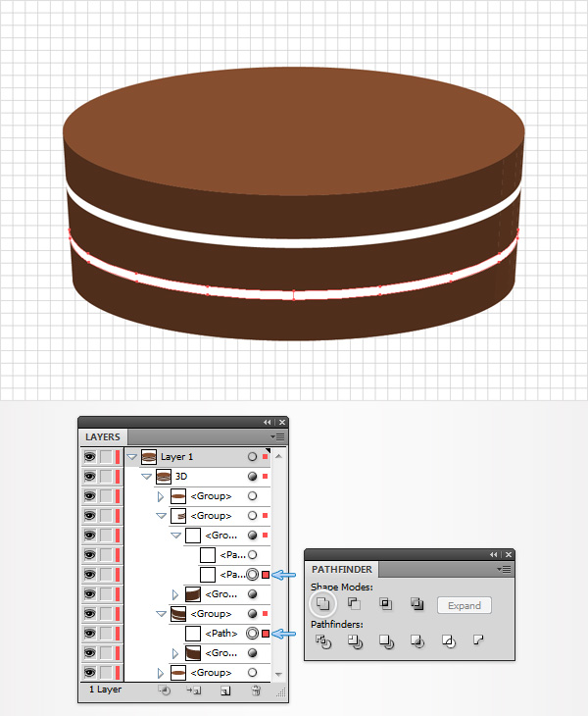The width and height of the screenshot is (588, 716).
Task: Click the selection indicator square on the 3D row
Action: coord(265,477)
